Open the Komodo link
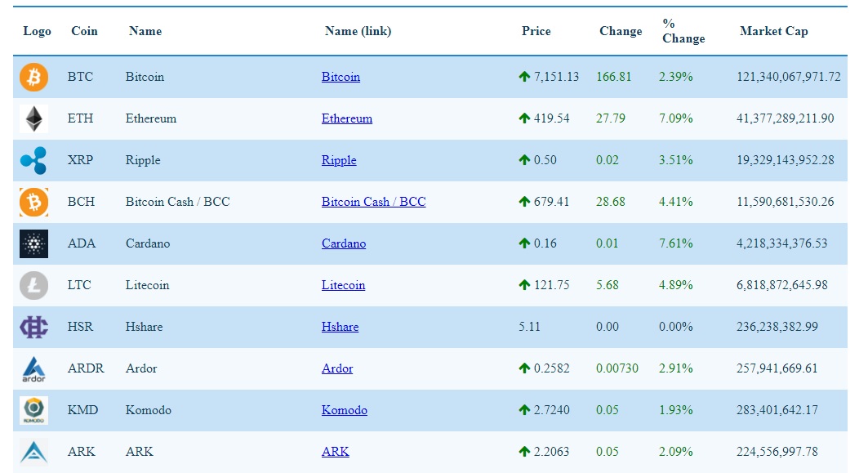Viewport: 868px width, 473px height. click(x=344, y=410)
